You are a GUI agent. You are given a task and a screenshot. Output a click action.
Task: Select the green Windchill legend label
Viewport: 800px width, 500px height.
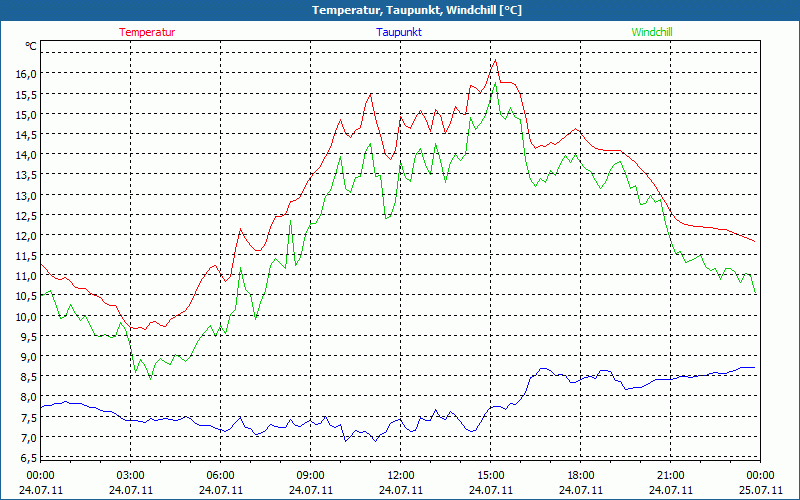(652, 32)
